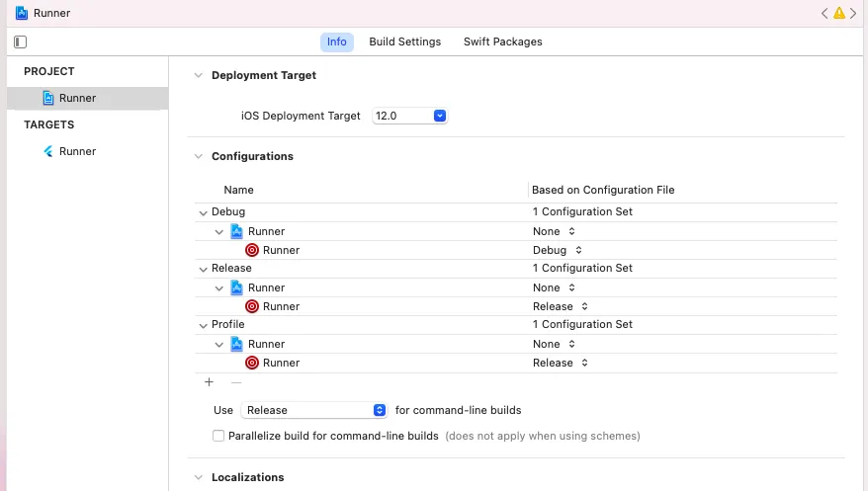Screen dimensions: 868x491
Task: Open the Swift Packages tab
Action: tap(502, 42)
